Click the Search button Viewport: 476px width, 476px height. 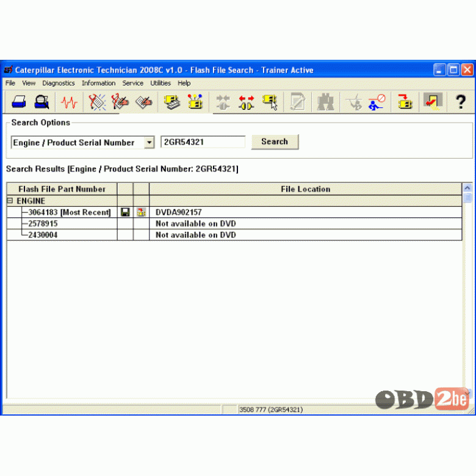(275, 142)
